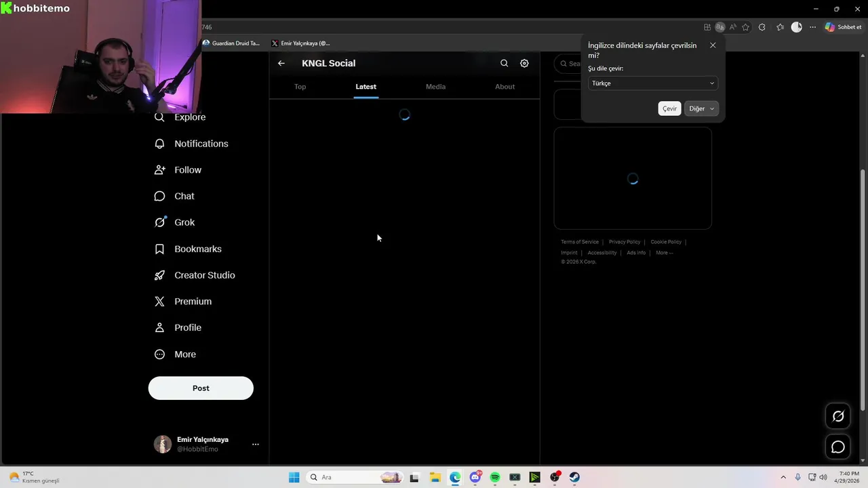Image resolution: width=868 pixels, height=488 pixels.
Task: Open the Imprint link
Action: tap(569, 253)
